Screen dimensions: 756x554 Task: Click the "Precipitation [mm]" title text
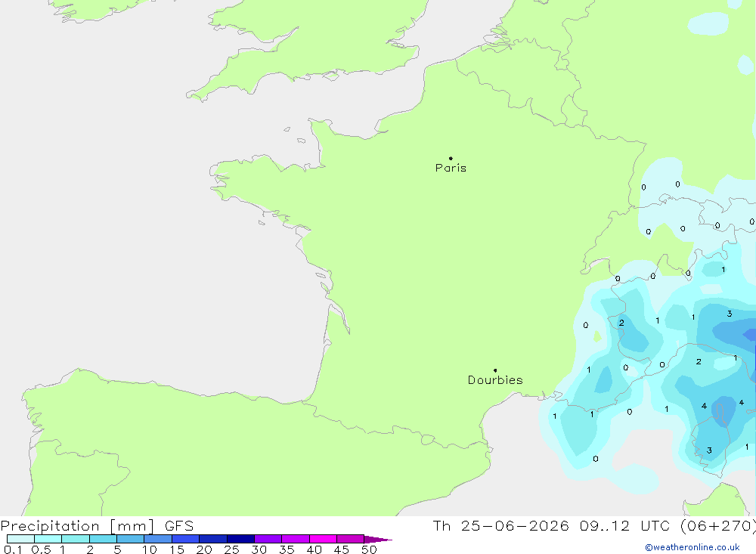click(x=77, y=526)
